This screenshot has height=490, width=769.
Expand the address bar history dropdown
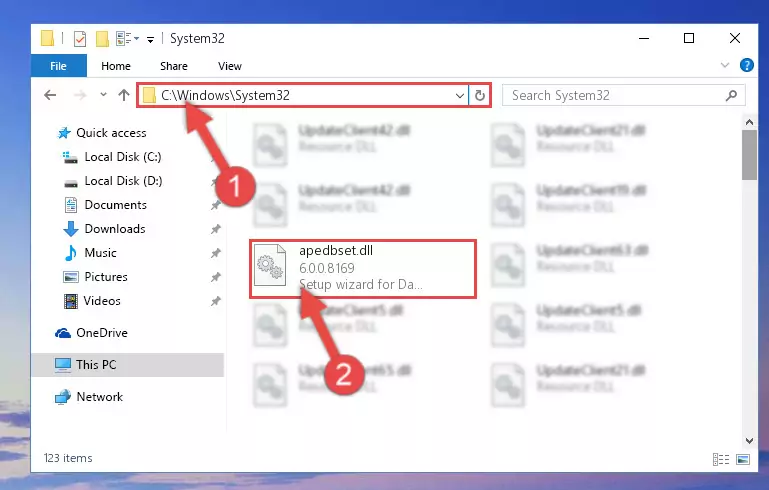460,95
